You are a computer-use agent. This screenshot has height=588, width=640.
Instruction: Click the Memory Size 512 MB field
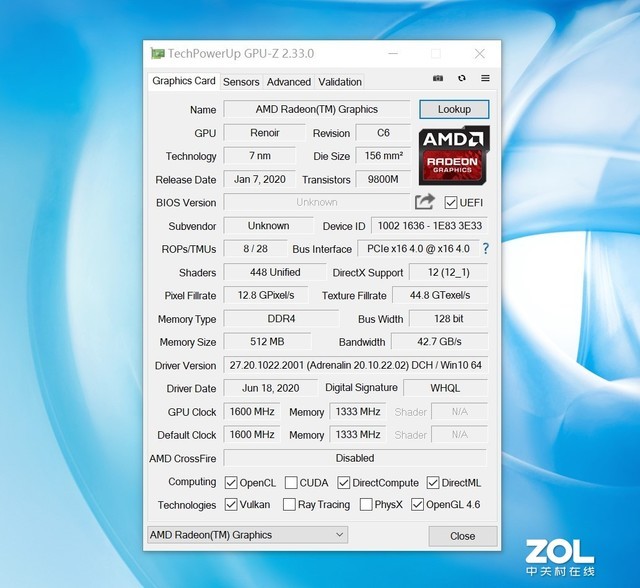coord(267,342)
